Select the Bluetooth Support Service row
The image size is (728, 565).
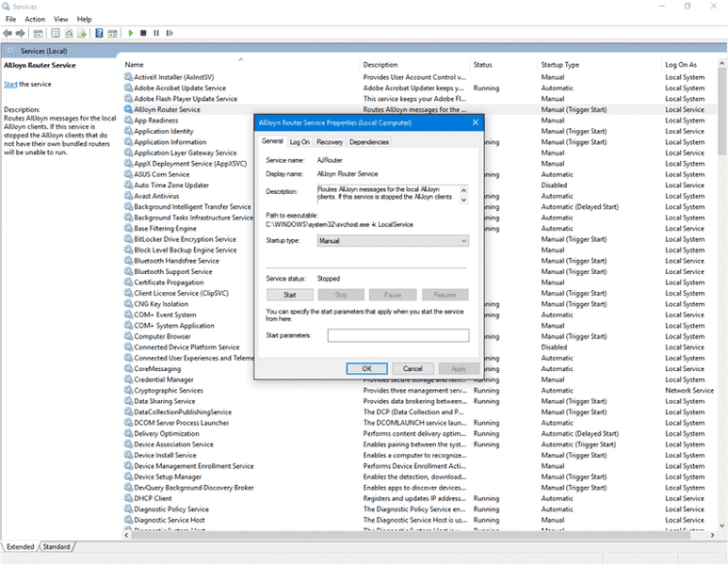coord(420,271)
